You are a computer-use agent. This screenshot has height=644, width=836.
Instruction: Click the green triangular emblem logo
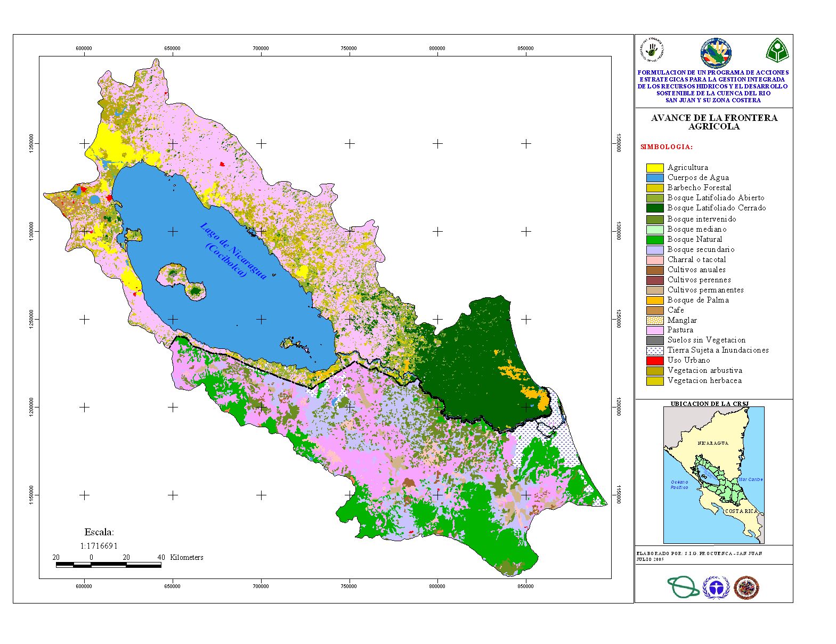pyautogui.click(x=777, y=51)
